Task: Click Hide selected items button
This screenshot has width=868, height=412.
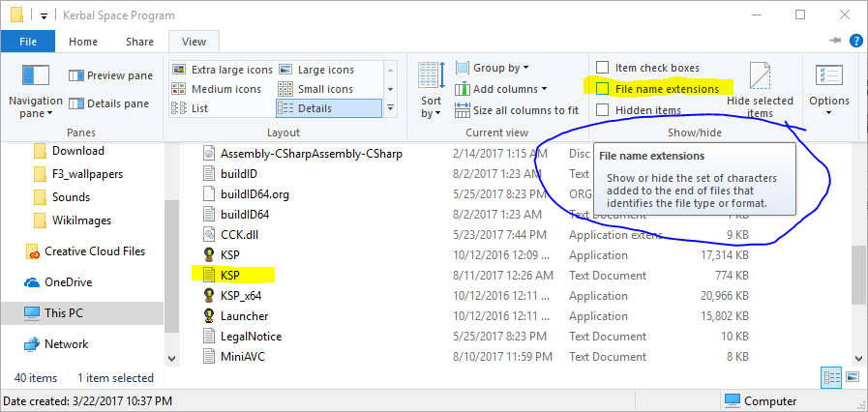Action: (x=760, y=91)
